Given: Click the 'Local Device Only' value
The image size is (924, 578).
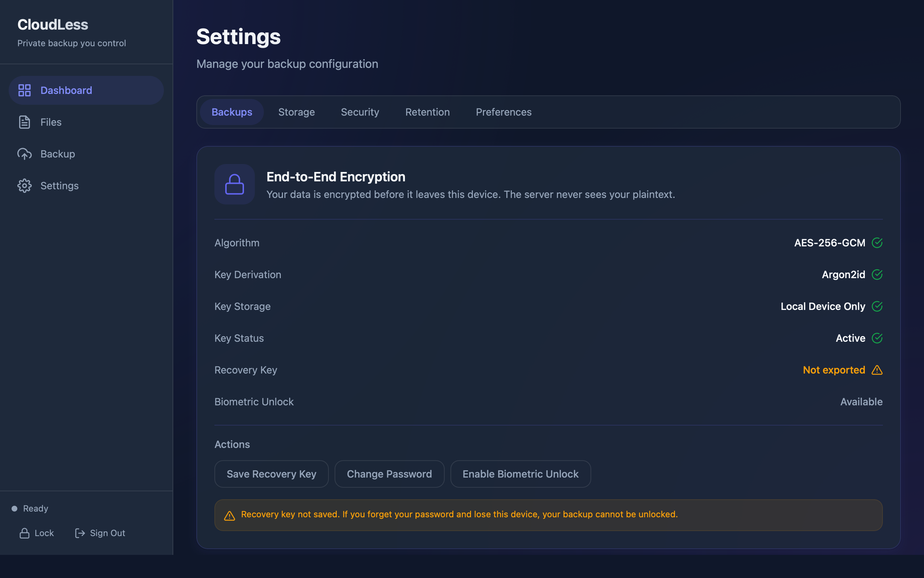Looking at the screenshot, I should (823, 306).
